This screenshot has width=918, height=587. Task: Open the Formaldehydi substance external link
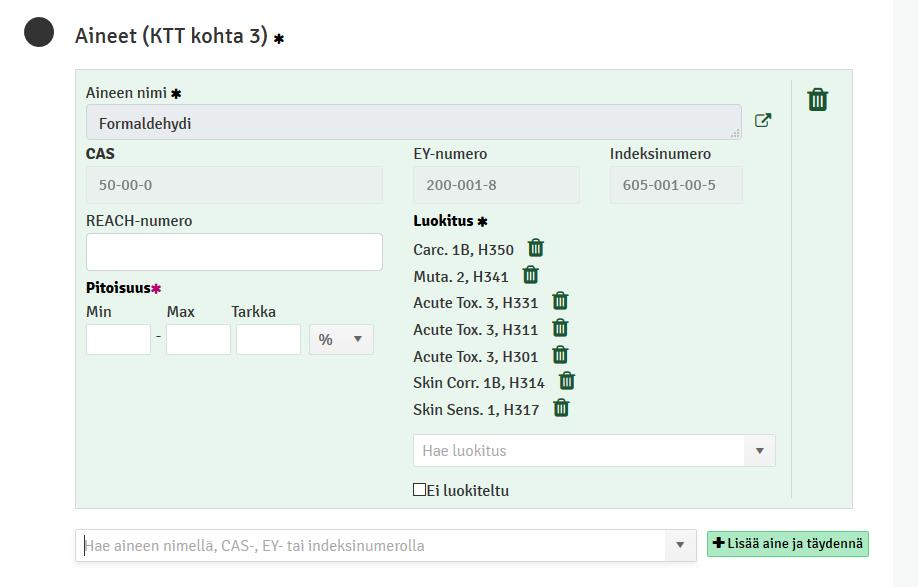763,121
